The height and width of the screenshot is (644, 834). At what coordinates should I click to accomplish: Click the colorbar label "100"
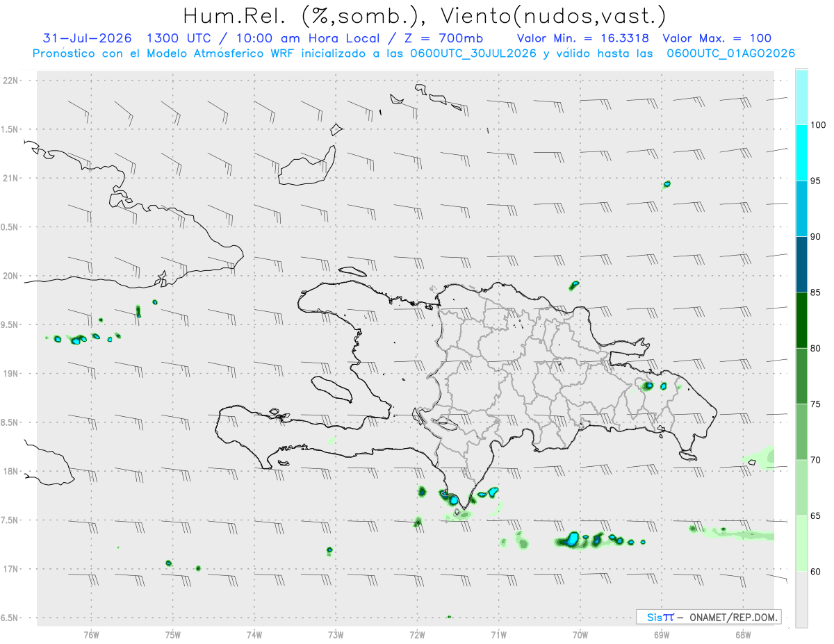818,125
